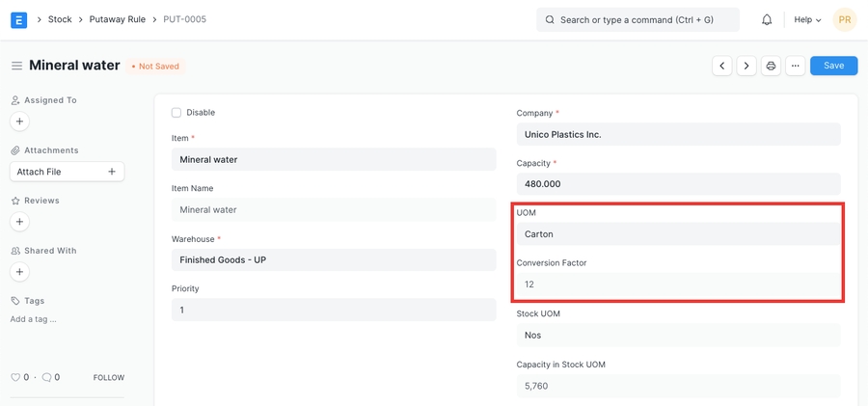Focus the search command bar
The width and height of the screenshot is (868, 406).
point(637,19)
